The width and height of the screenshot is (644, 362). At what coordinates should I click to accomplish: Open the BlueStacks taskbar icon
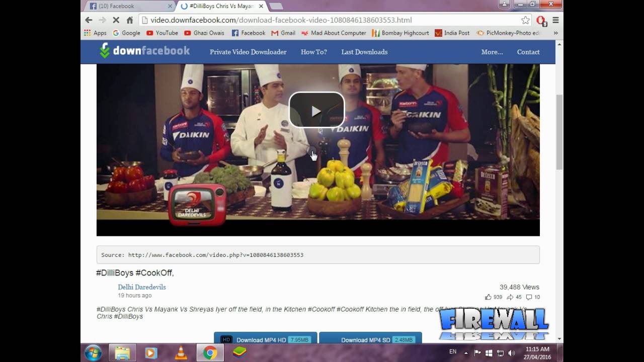(239, 353)
